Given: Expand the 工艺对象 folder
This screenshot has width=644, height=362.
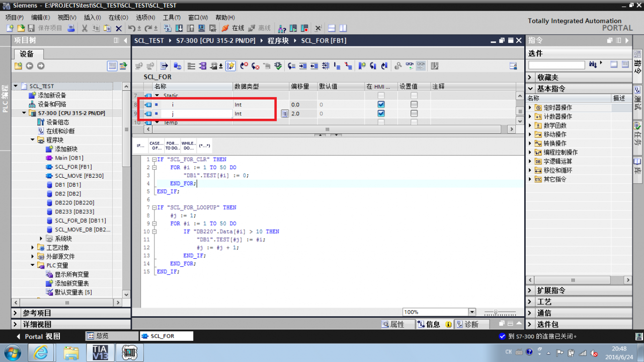Looking at the screenshot, I should (x=33, y=248).
